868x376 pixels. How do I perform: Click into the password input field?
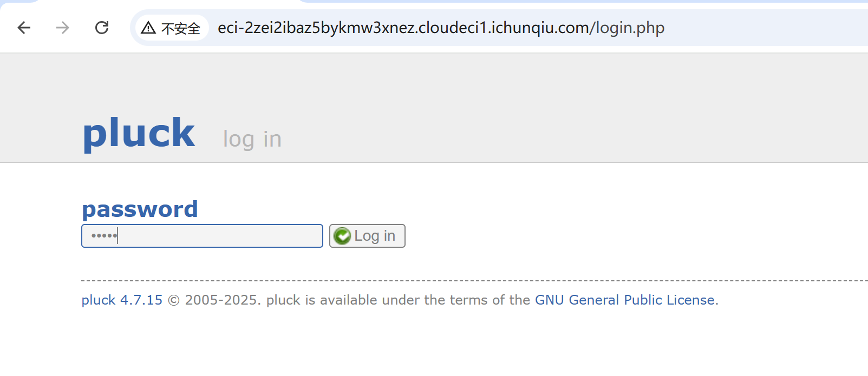coord(202,236)
